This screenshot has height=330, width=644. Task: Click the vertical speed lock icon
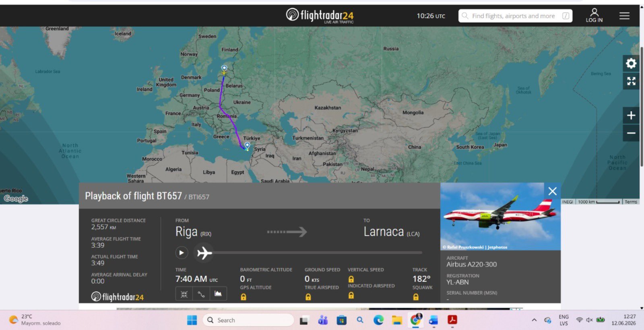(351, 279)
